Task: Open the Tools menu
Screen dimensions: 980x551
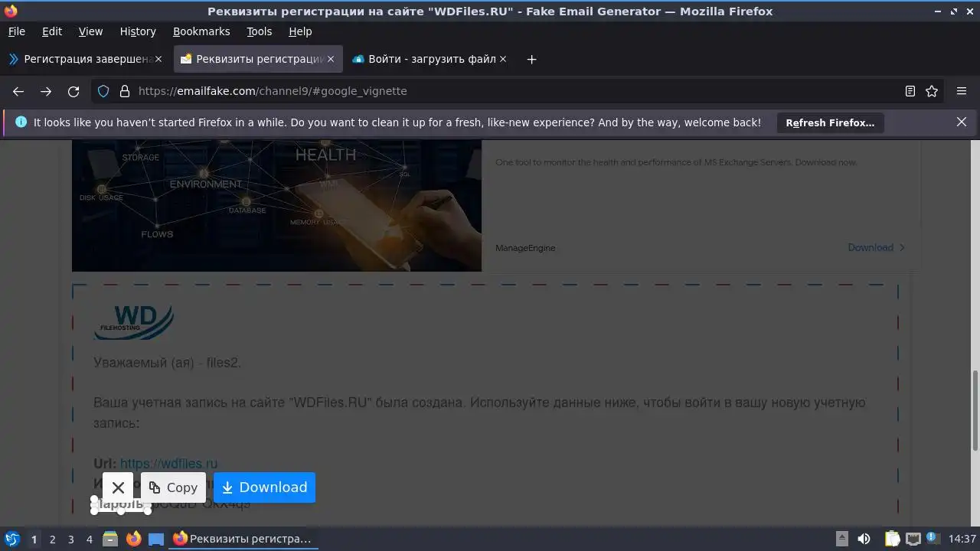Action: [260, 31]
